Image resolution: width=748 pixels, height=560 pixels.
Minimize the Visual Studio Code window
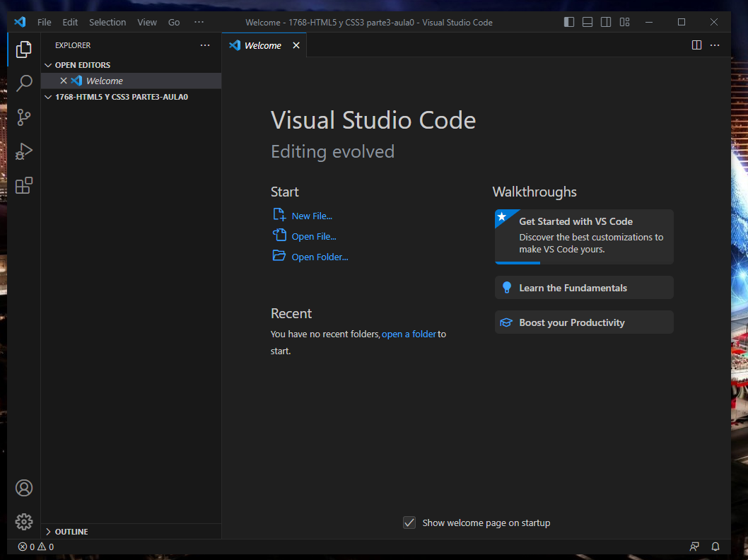coord(649,22)
